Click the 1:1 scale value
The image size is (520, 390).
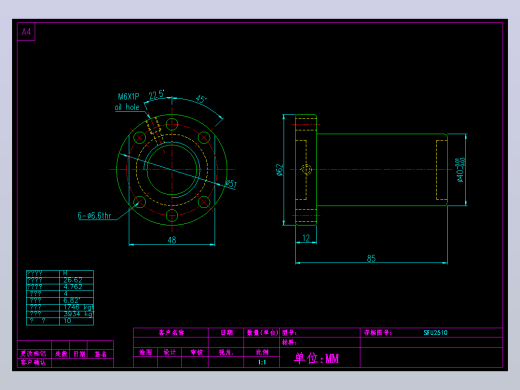[x=262, y=362]
